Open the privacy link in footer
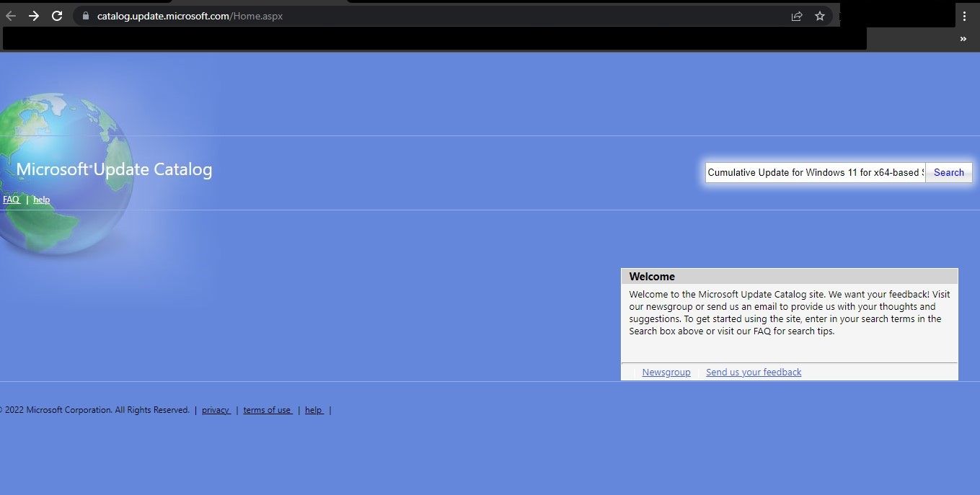The image size is (980, 495). (216, 410)
